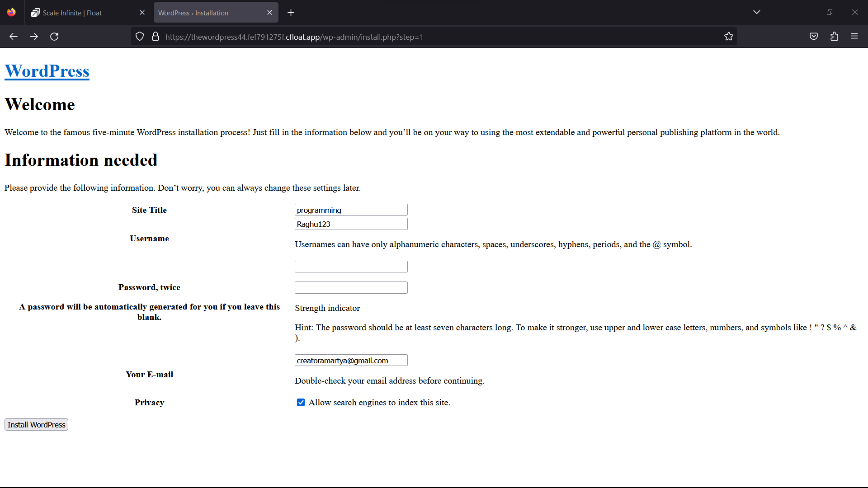Open the WordPress heading link
The width and height of the screenshot is (868, 488).
pos(47,71)
